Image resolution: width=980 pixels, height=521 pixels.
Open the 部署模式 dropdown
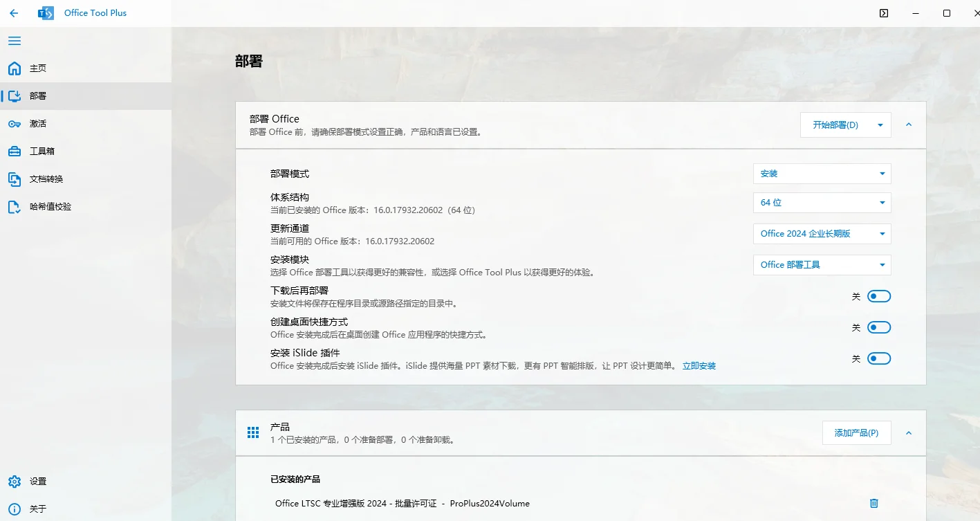822,174
